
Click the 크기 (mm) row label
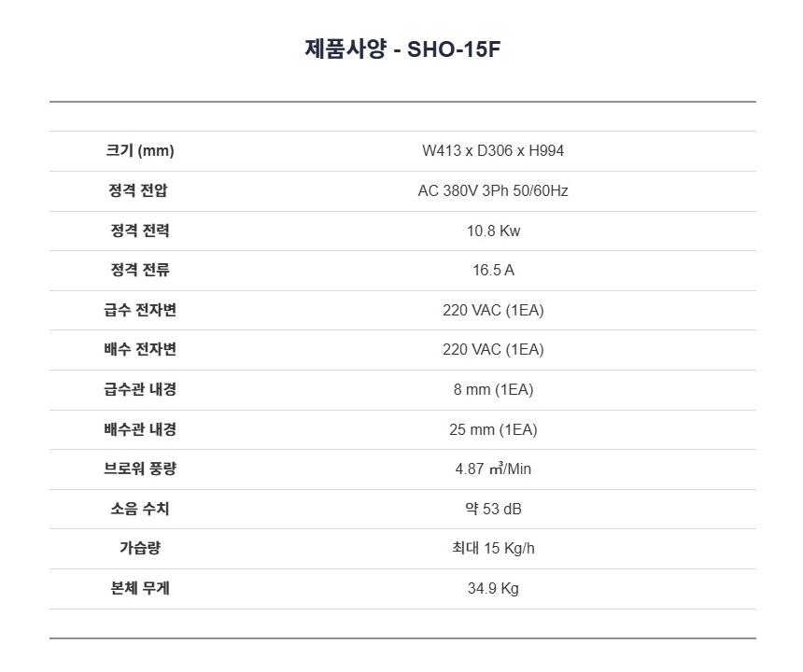point(140,151)
